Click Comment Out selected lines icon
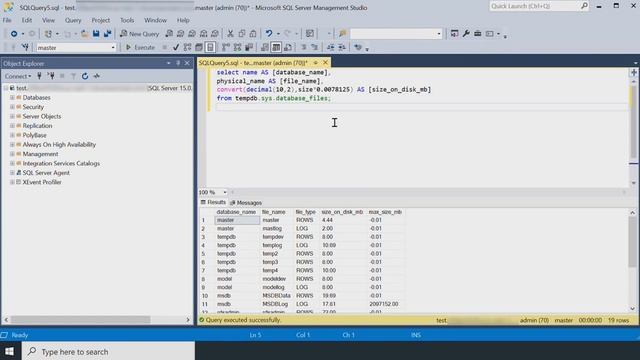Viewport: 640px width, 360px height. click(x=303, y=47)
